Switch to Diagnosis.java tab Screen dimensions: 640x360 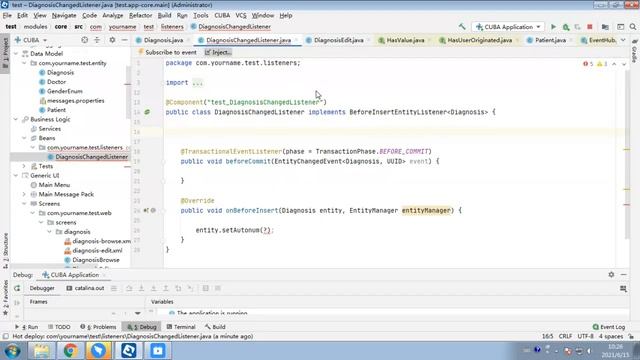(163, 40)
